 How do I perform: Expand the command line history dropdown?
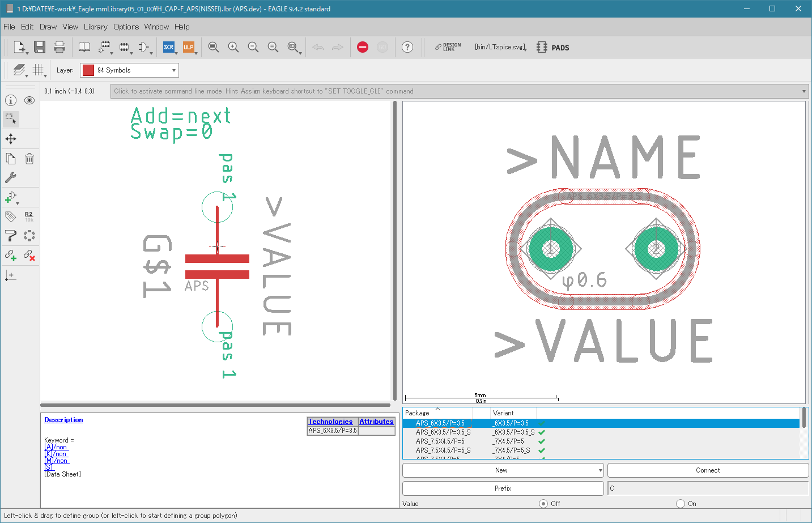[804, 91]
